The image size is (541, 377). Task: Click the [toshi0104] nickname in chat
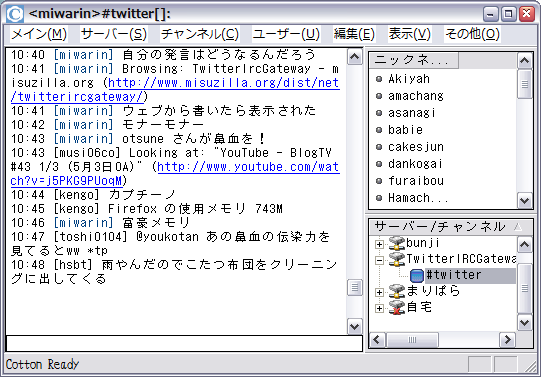pyautogui.click(x=91, y=237)
